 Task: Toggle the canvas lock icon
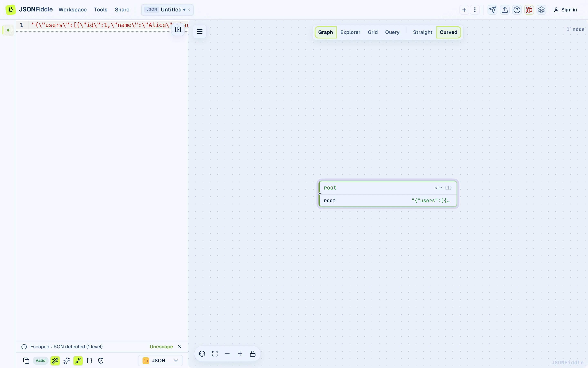(253, 354)
